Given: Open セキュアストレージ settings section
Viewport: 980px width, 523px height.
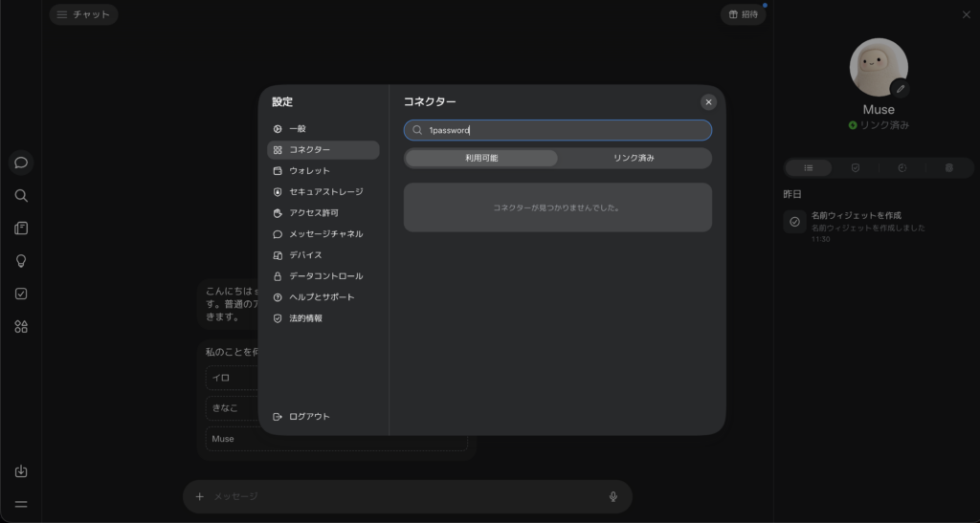Looking at the screenshot, I should 323,192.
